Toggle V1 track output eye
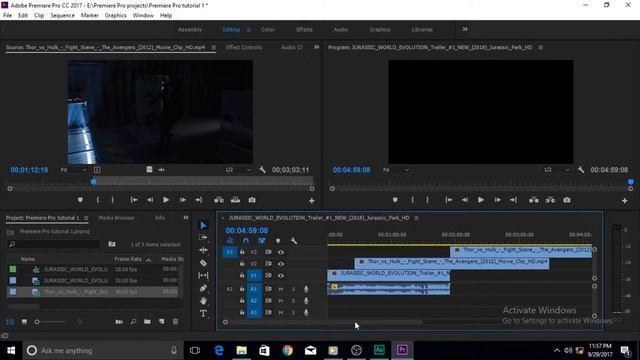This screenshot has width=640, height=360. (x=281, y=276)
